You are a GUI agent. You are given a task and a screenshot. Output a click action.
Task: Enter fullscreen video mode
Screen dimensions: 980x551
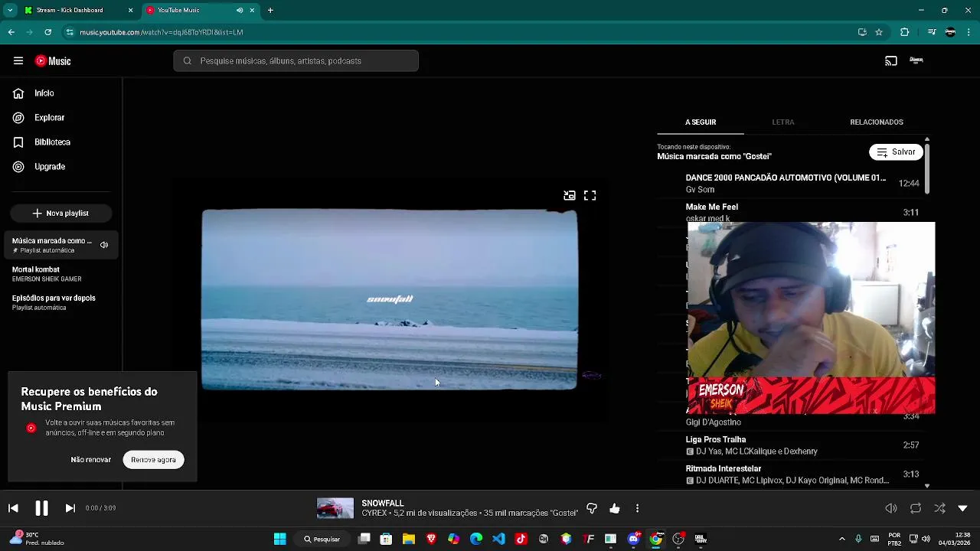click(x=590, y=196)
